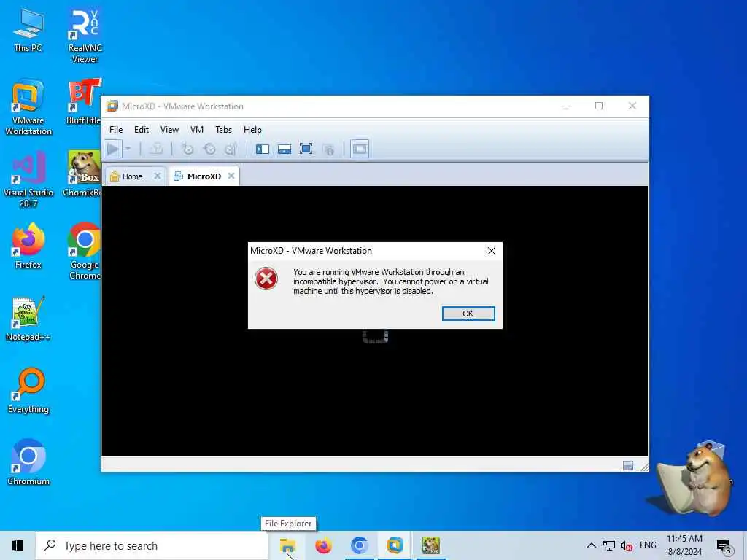Click the muted volume tray icon
The width and height of the screenshot is (747, 560).
[x=627, y=545]
